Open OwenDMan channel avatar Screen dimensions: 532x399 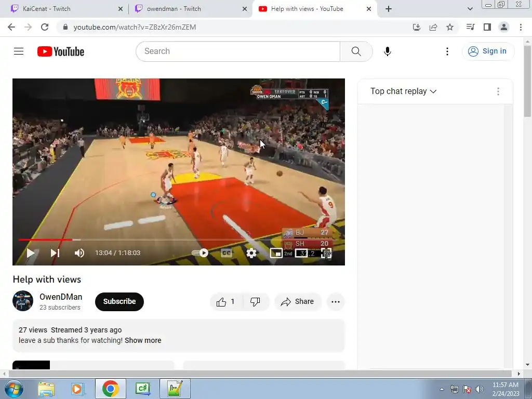[23, 301]
